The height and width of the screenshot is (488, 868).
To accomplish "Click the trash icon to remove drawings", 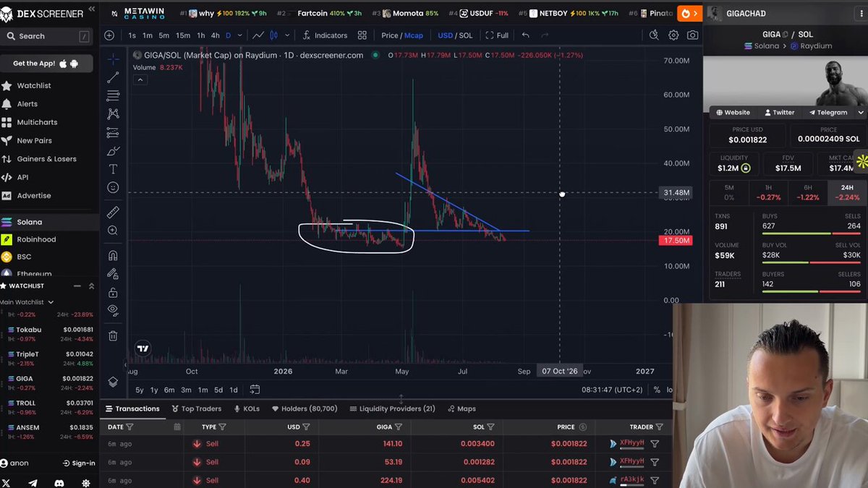I will (113, 335).
